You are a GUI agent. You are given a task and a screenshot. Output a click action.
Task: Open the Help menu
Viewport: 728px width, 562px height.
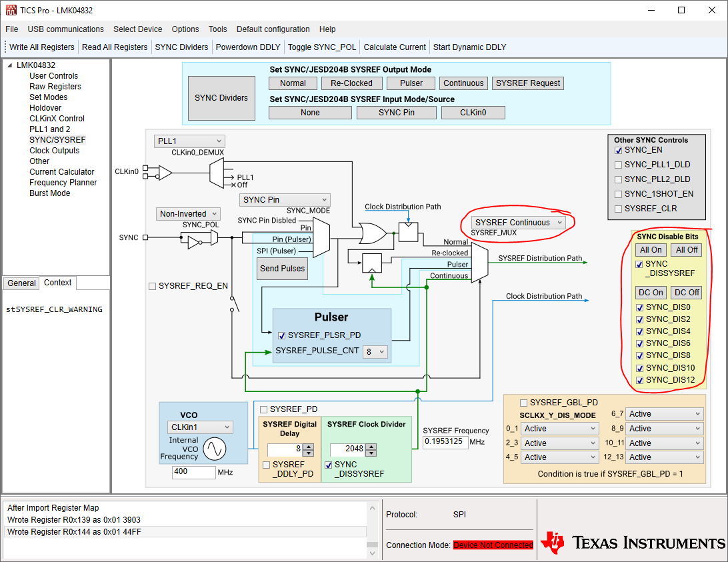pos(327,29)
